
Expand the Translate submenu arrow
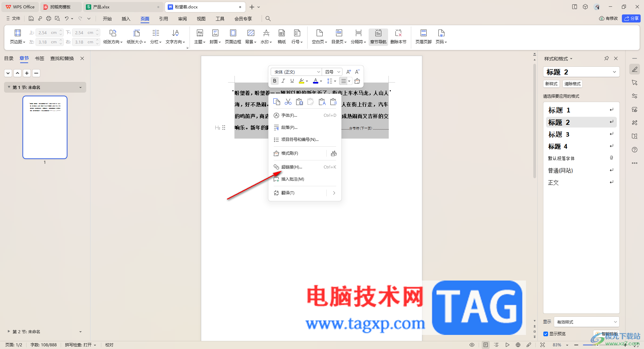coord(334,193)
